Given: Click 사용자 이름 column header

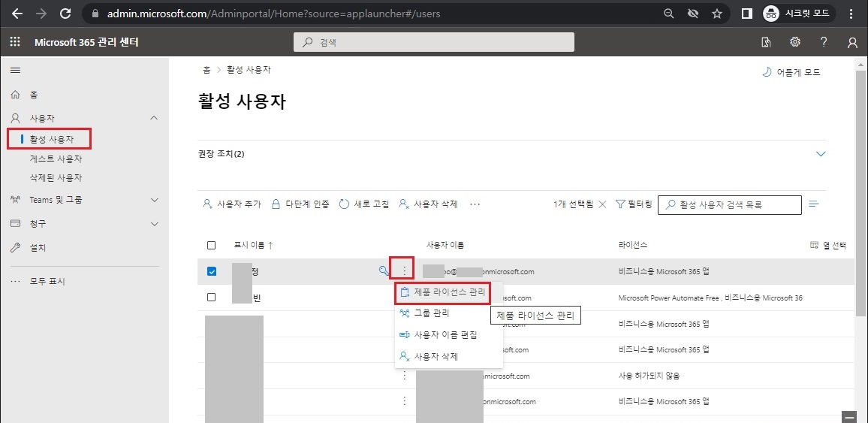Looking at the screenshot, I should [445, 245].
